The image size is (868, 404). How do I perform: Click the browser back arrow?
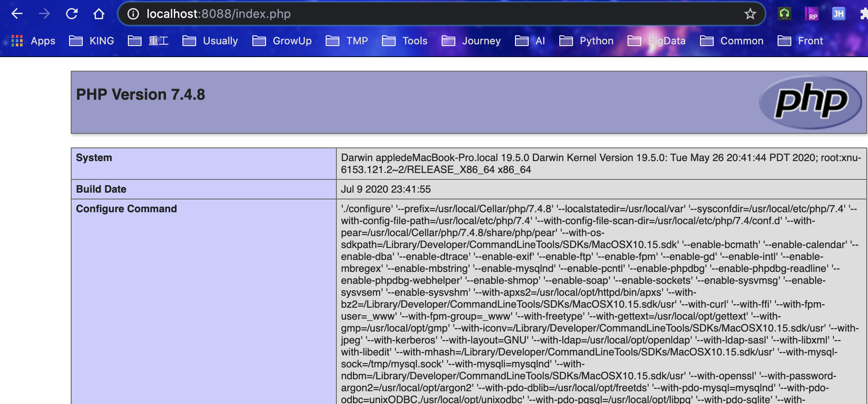pos(17,14)
